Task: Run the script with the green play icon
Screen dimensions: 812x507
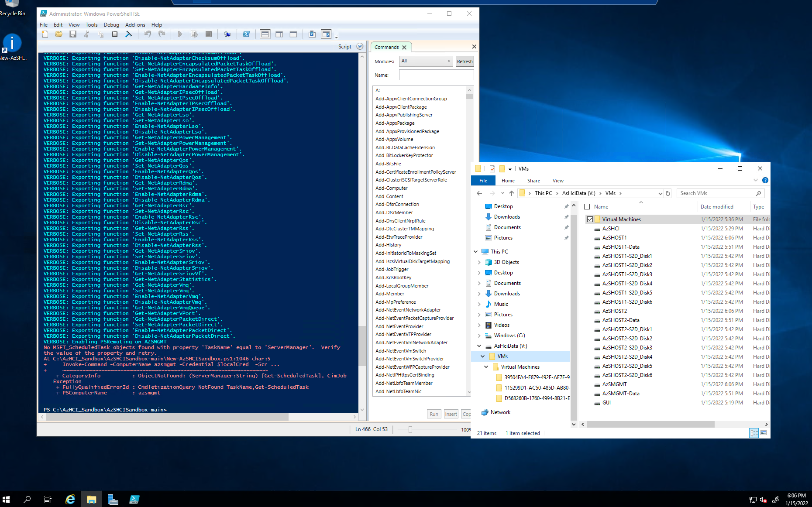Action: pyautogui.click(x=179, y=34)
